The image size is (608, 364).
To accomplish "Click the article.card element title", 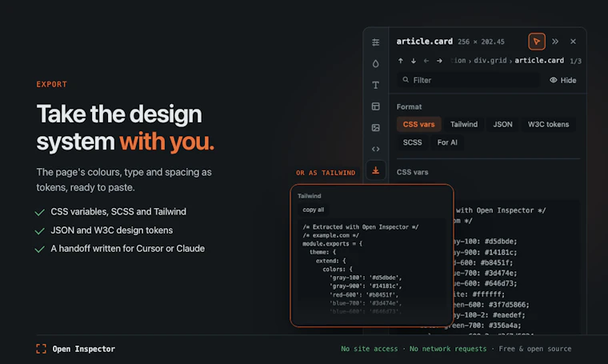I will 424,42.
